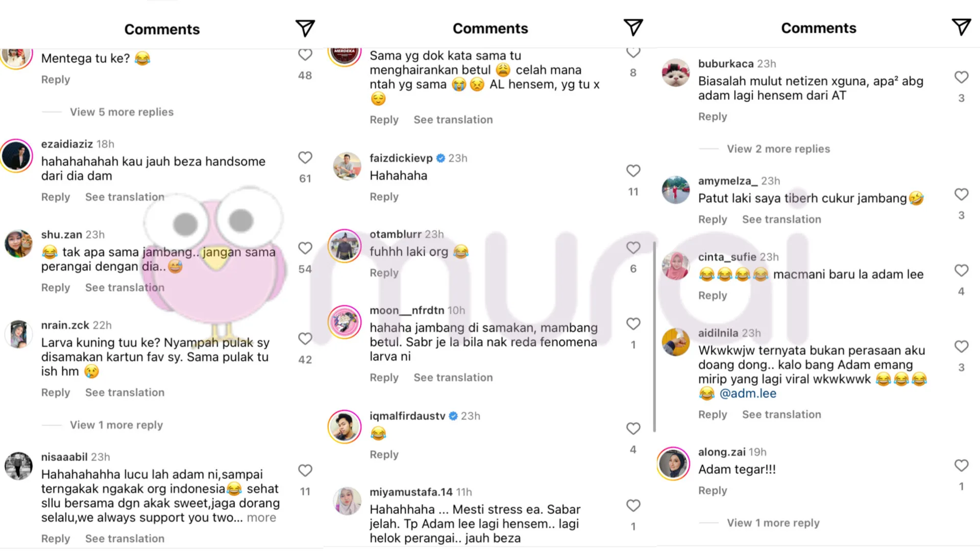See translation for aidilnila's comment
The width and height of the screenshot is (980, 551).
click(781, 415)
